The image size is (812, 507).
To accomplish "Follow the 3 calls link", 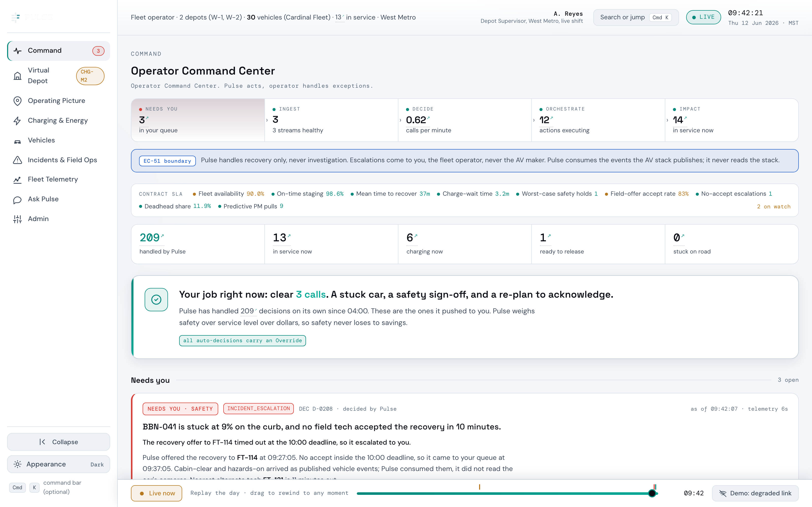I will click(x=311, y=294).
